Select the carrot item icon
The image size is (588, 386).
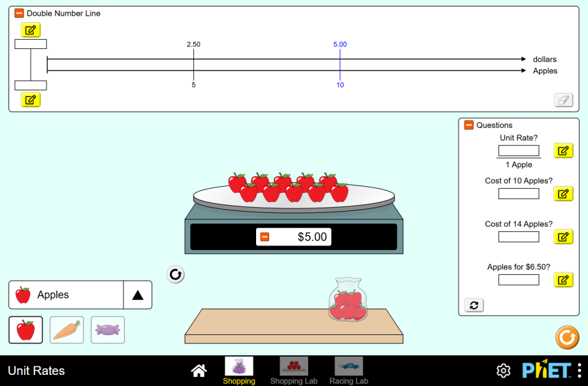(x=67, y=330)
